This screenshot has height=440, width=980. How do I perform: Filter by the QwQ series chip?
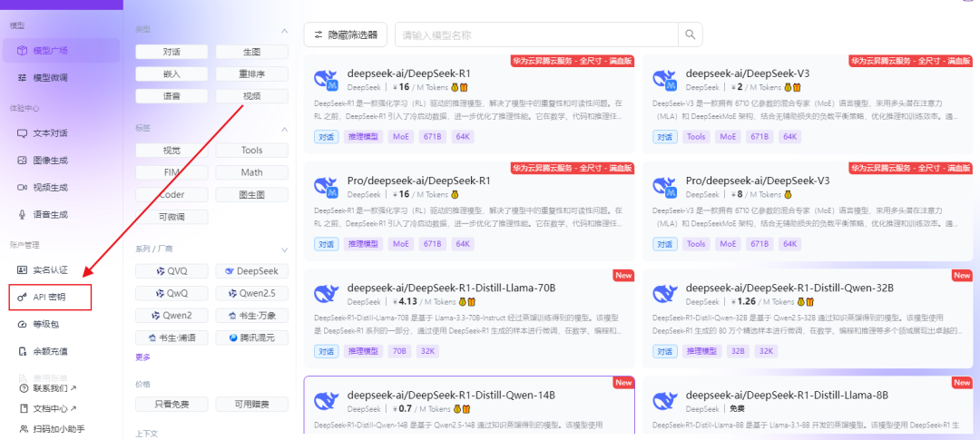[171, 293]
